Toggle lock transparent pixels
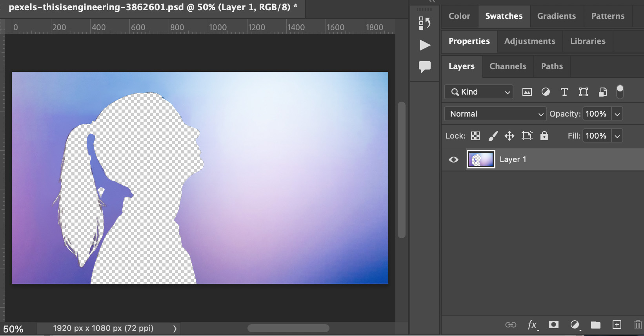Viewport: 644px width, 336px height. pos(475,136)
